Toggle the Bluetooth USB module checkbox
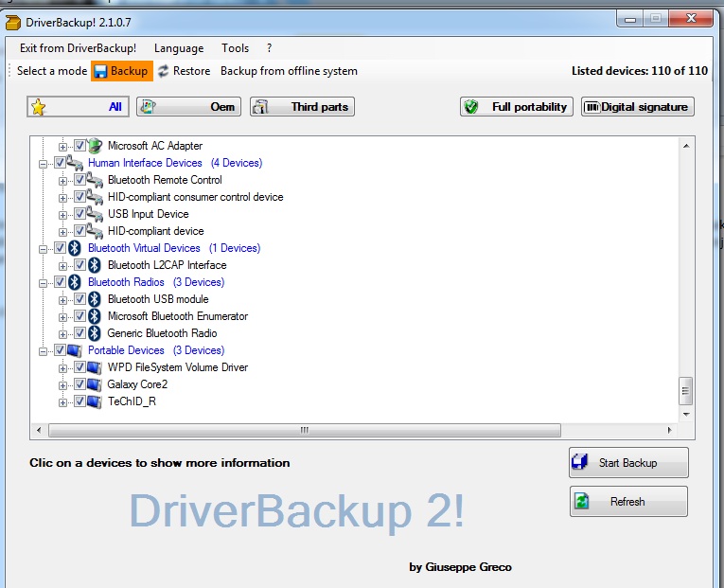 point(79,299)
